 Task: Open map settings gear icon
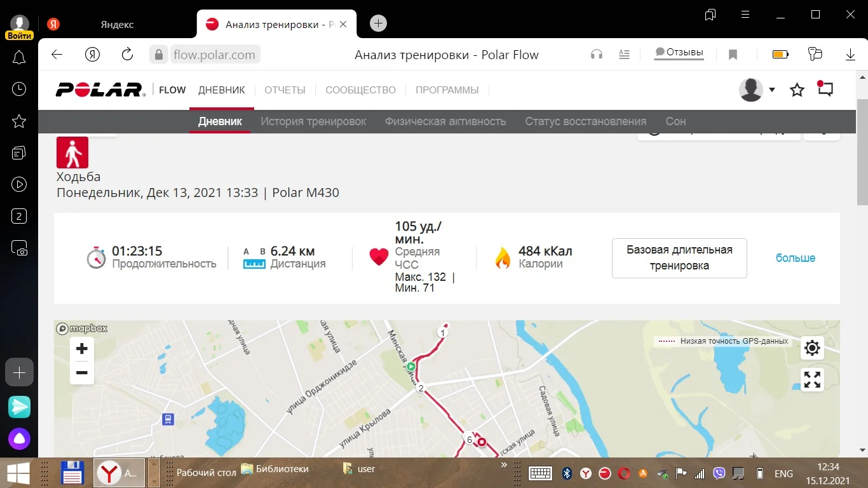tap(812, 348)
